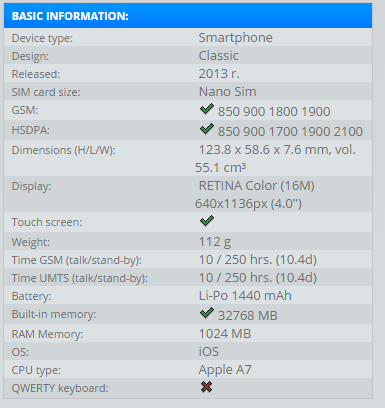Image resolution: width=385 pixels, height=410 pixels.
Task: Click the Li-Po 1440 mAh battery value
Action: tap(245, 296)
